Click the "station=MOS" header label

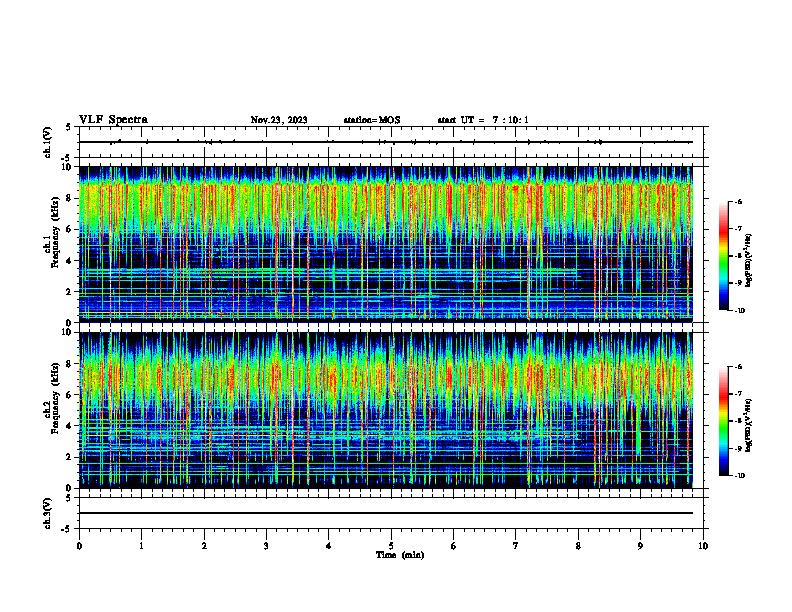372,120
